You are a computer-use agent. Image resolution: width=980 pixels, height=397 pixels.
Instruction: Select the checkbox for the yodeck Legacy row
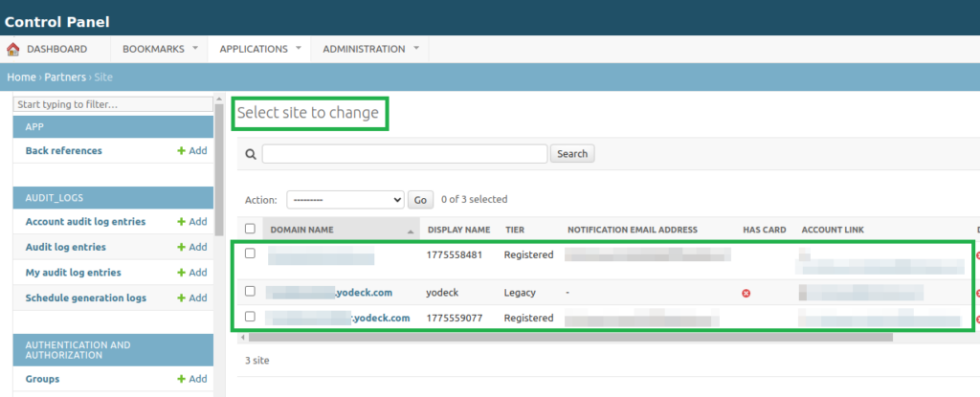(x=251, y=291)
